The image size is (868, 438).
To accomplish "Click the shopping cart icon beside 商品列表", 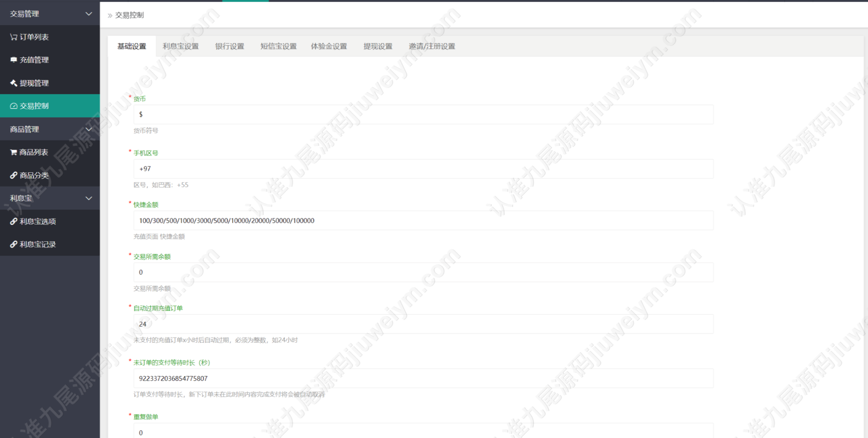I will point(14,152).
